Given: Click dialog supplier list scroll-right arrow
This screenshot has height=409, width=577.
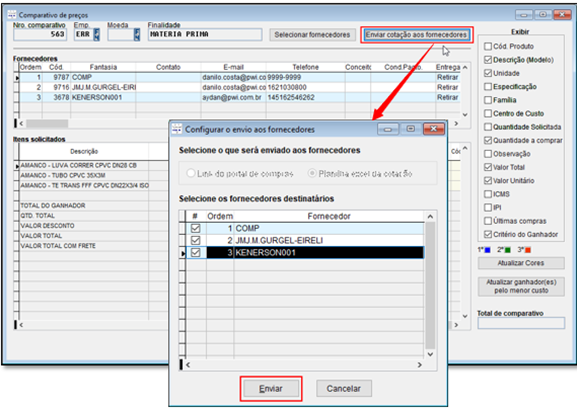Looking at the screenshot, I should (420, 365).
